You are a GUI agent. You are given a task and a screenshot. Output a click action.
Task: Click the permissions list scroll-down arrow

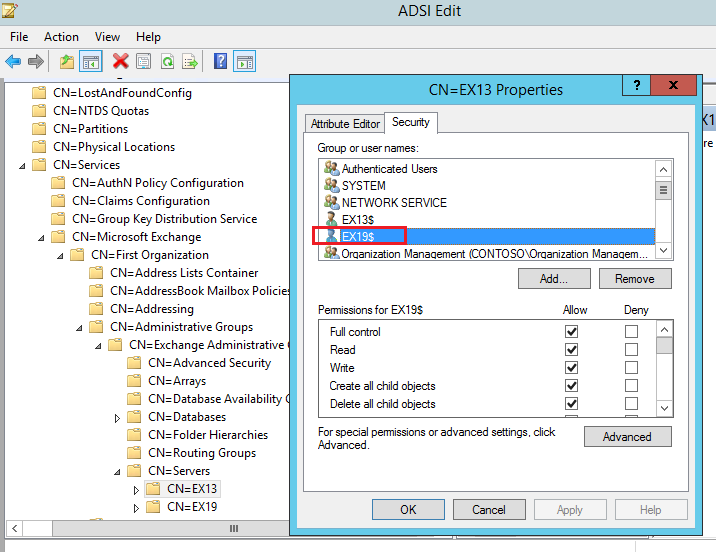[664, 408]
